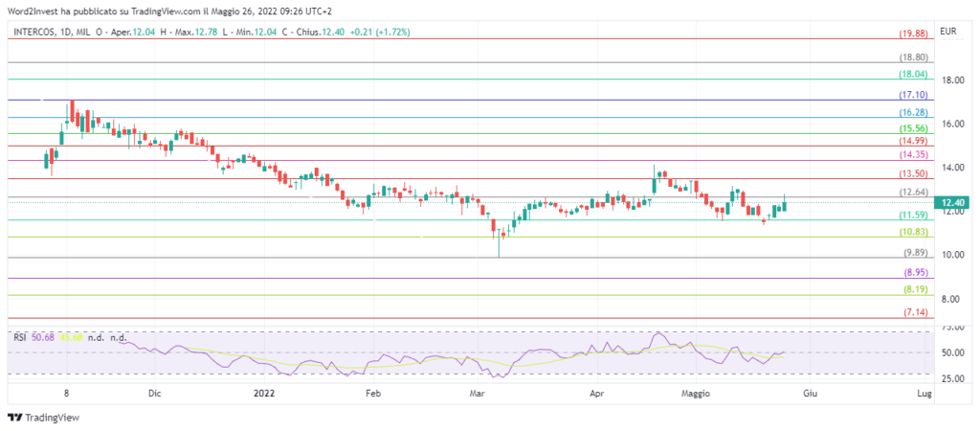Click the RSI value 50.68
Screen dimensions: 980x431
pos(43,336)
